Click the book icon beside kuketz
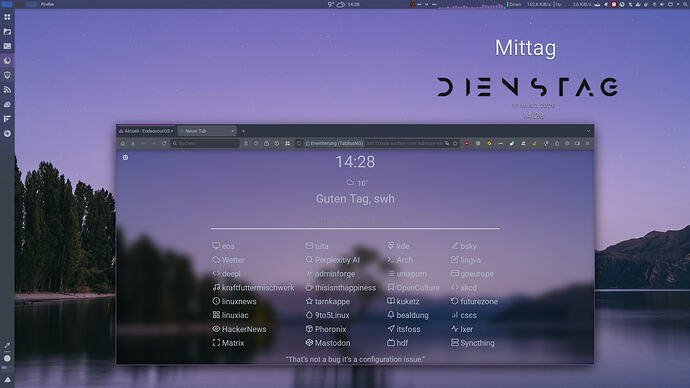 [391, 301]
